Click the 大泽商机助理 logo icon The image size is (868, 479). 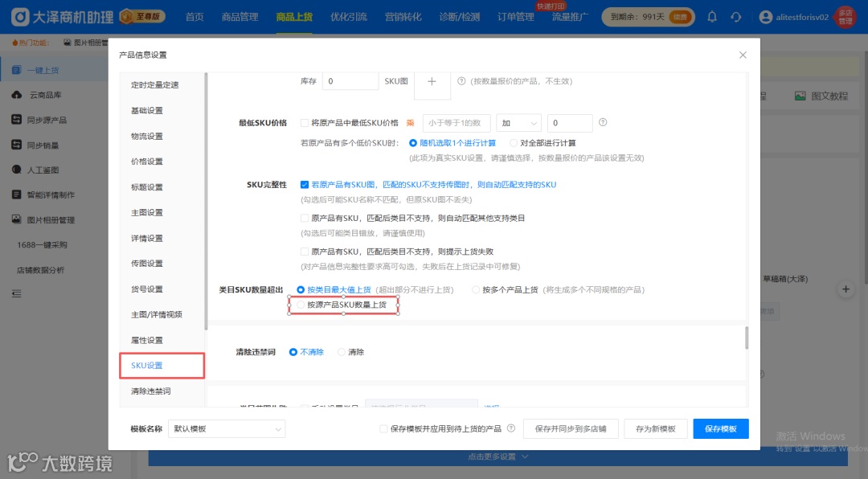pos(20,17)
